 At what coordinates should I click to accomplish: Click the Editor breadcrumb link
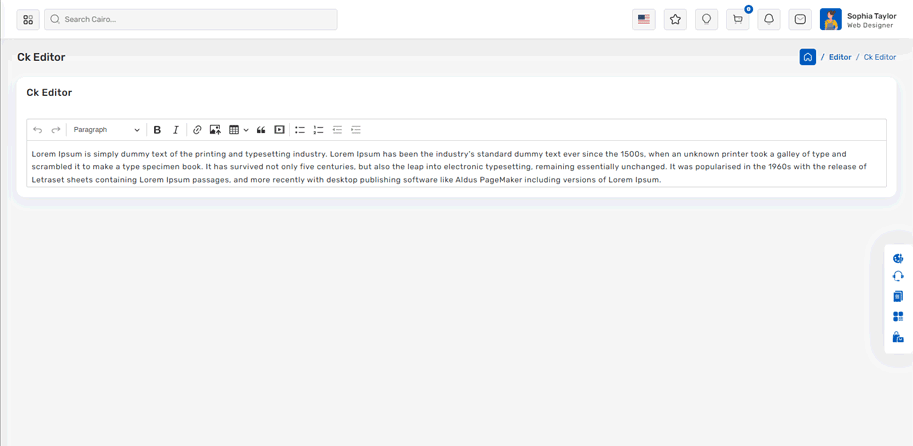[840, 57]
